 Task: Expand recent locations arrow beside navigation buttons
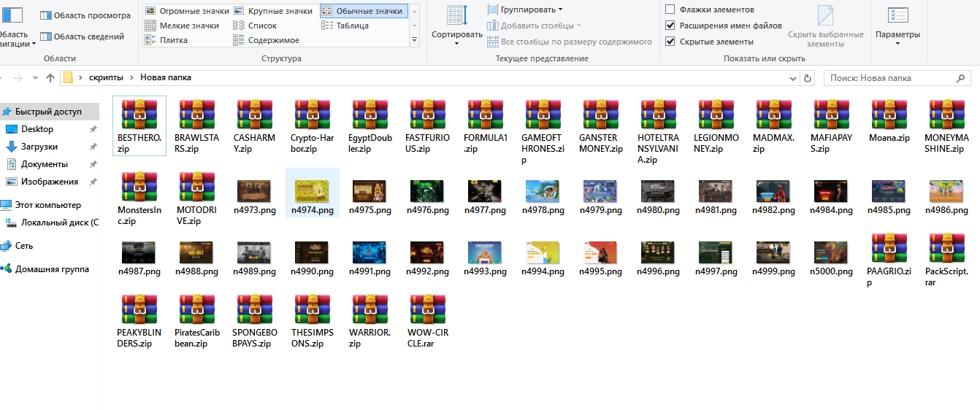coord(36,77)
